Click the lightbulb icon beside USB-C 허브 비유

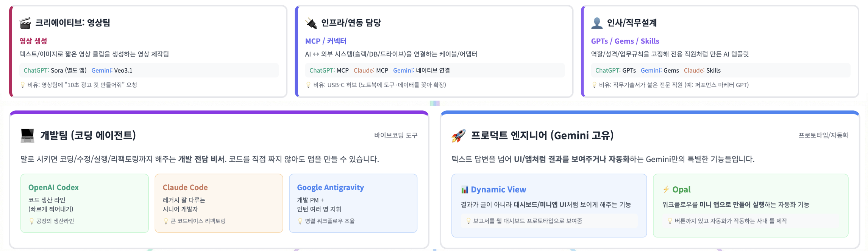click(308, 85)
